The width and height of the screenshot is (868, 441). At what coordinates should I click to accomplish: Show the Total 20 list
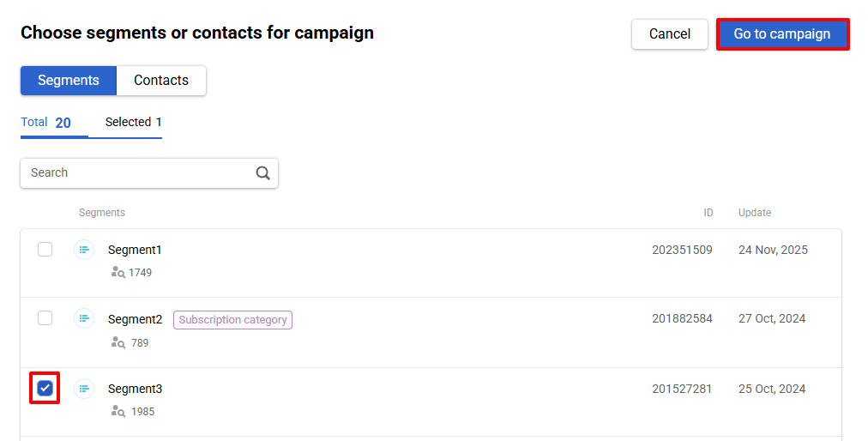46,123
